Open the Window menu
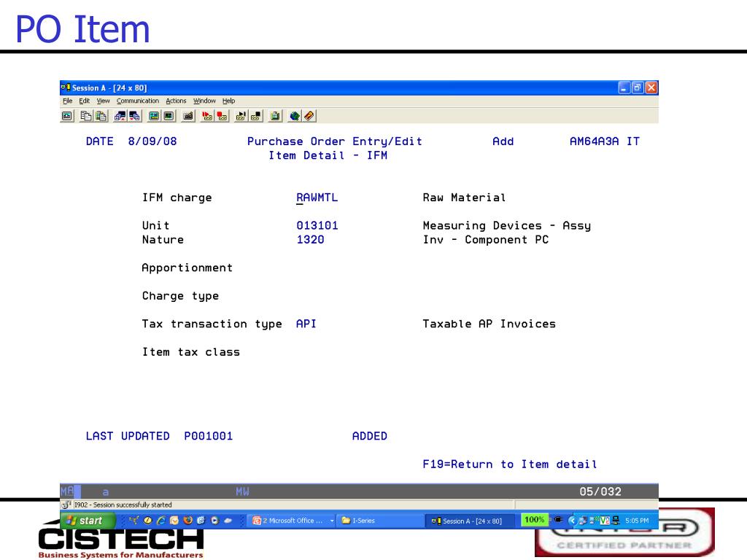The image size is (747, 560). pos(204,101)
